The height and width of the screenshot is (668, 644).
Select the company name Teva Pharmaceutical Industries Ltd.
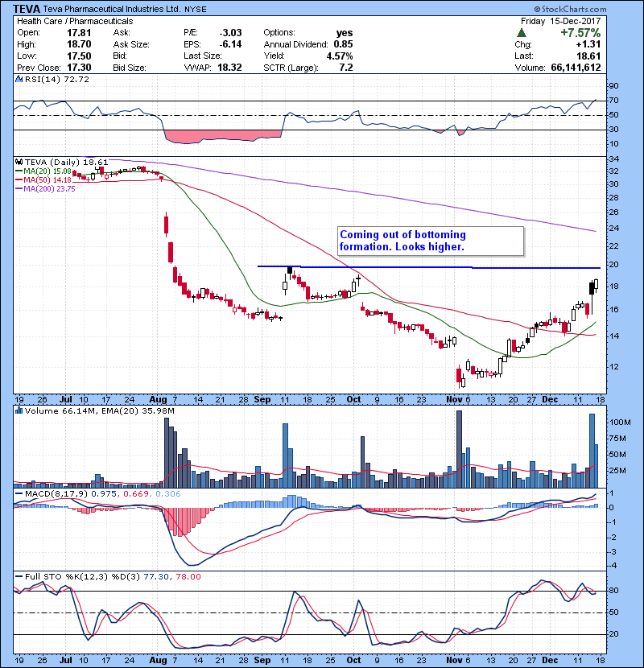coord(112,9)
